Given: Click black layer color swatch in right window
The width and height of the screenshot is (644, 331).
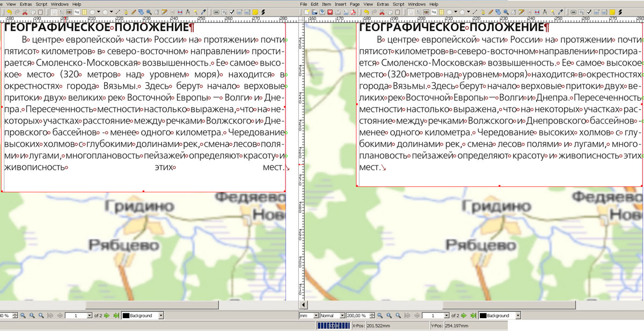Looking at the screenshot, I should coord(482,315).
